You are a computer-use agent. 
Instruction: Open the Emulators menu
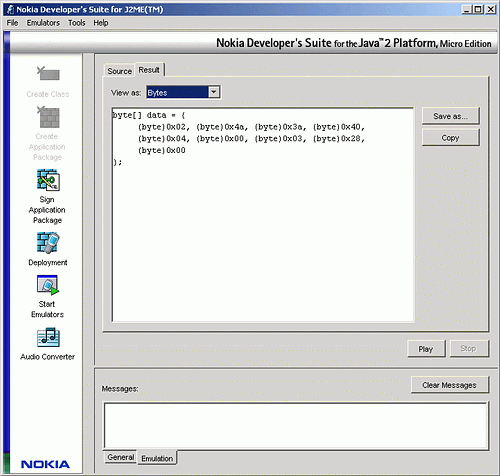43,23
